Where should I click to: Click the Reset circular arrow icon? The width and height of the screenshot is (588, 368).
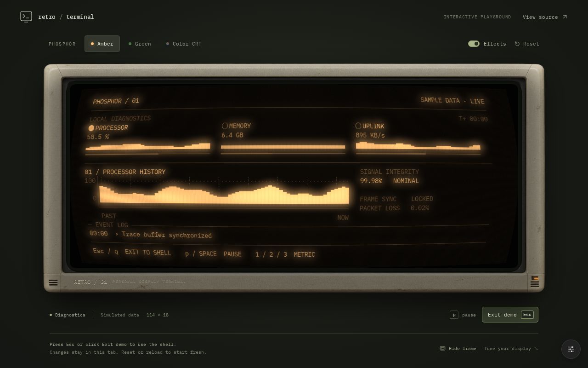click(x=517, y=44)
